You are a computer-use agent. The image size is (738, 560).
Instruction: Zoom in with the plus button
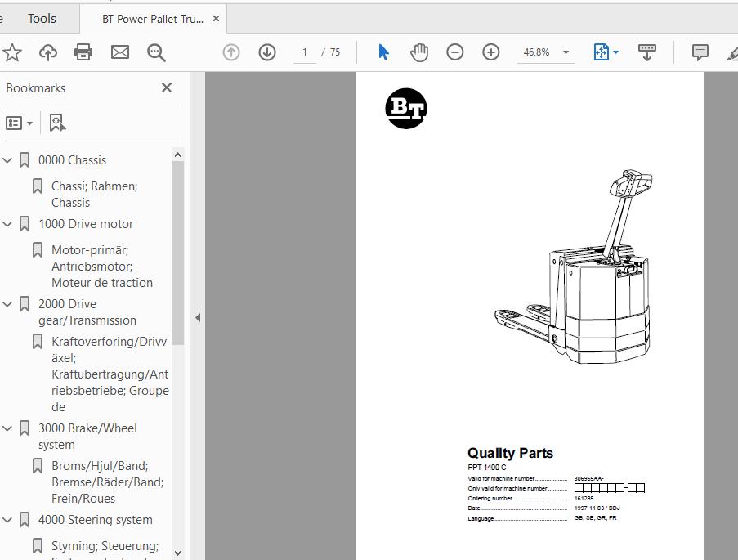pos(491,52)
